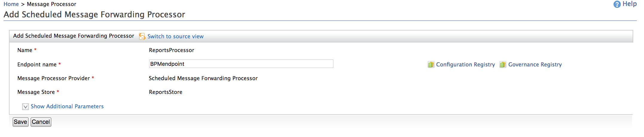The image size is (644, 137).
Task: Click the Endpoint name field label
Action: (37, 65)
